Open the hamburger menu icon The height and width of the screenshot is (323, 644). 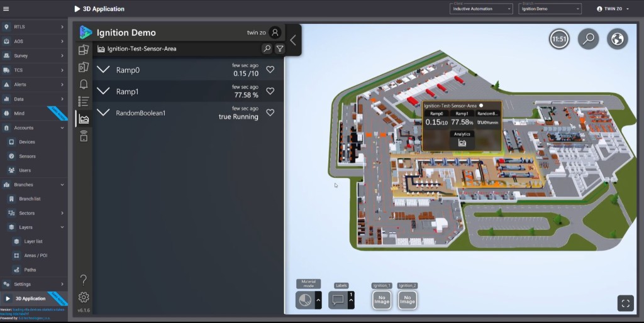(x=6, y=9)
